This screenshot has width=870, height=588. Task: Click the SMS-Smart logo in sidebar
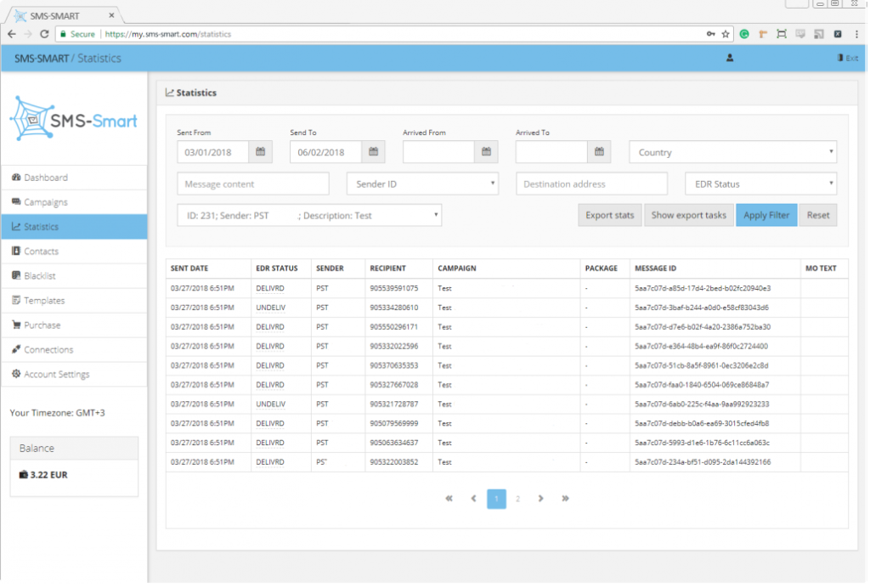[73, 119]
